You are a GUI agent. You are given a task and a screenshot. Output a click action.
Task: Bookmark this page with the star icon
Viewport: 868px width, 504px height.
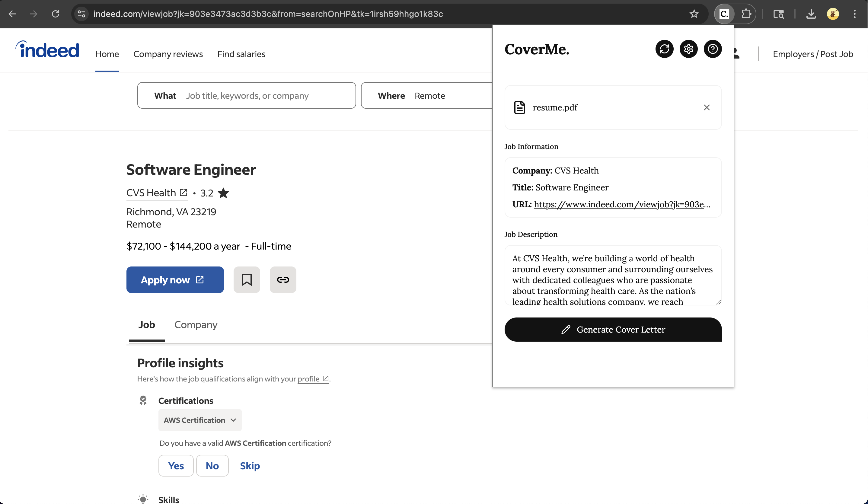(x=694, y=14)
